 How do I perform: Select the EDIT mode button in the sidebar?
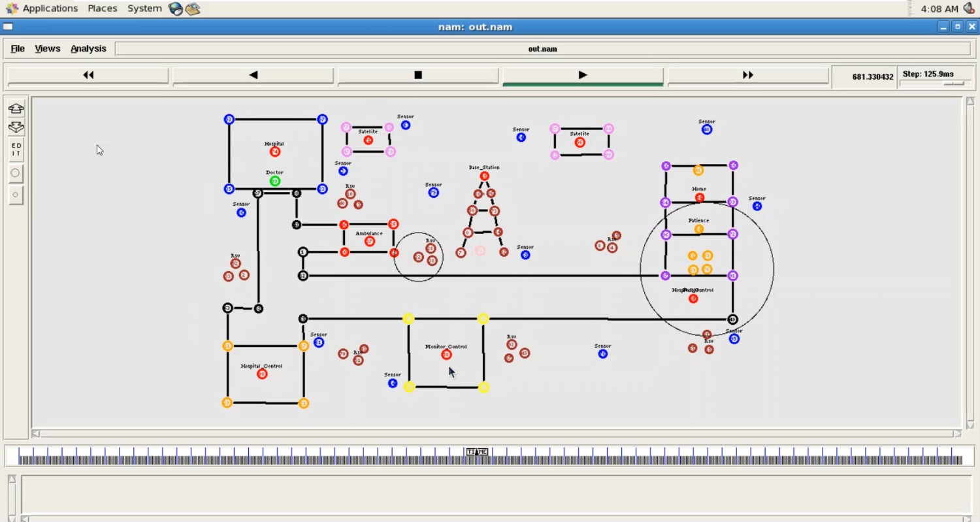[16, 150]
